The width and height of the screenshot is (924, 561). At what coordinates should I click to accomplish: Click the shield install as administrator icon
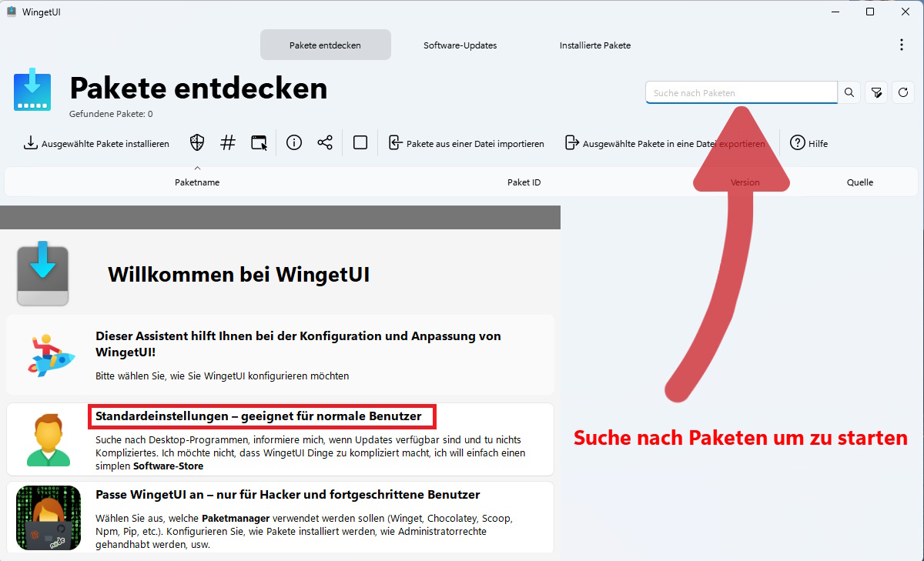(x=198, y=143)
